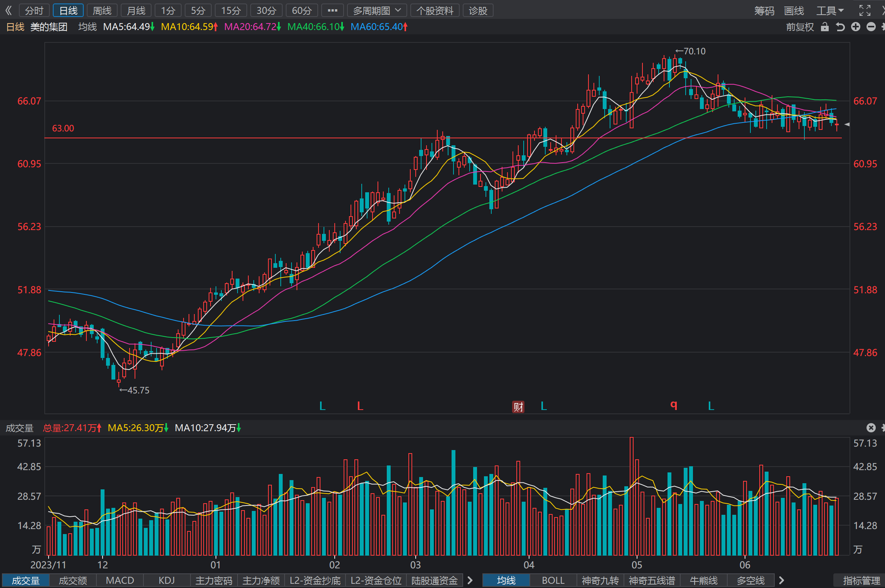Click the L marker right of the 财 marker
The image size is (885, 588).
coord(544,406)
